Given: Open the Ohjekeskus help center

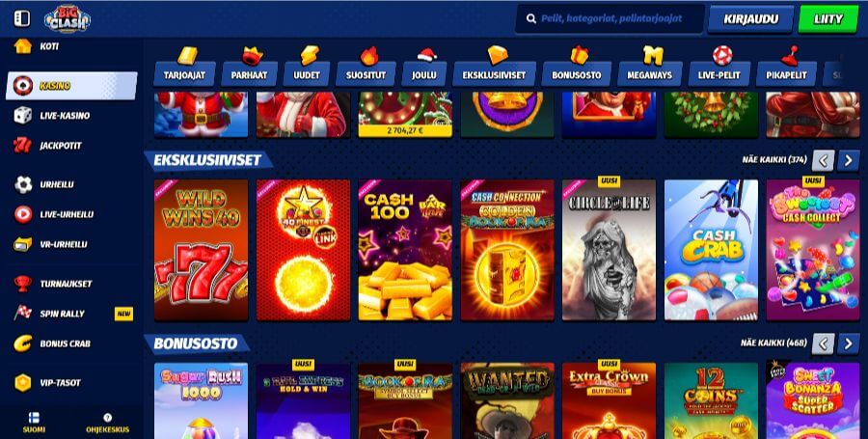Looking at the screenshot, I should [x=107, y=423].
